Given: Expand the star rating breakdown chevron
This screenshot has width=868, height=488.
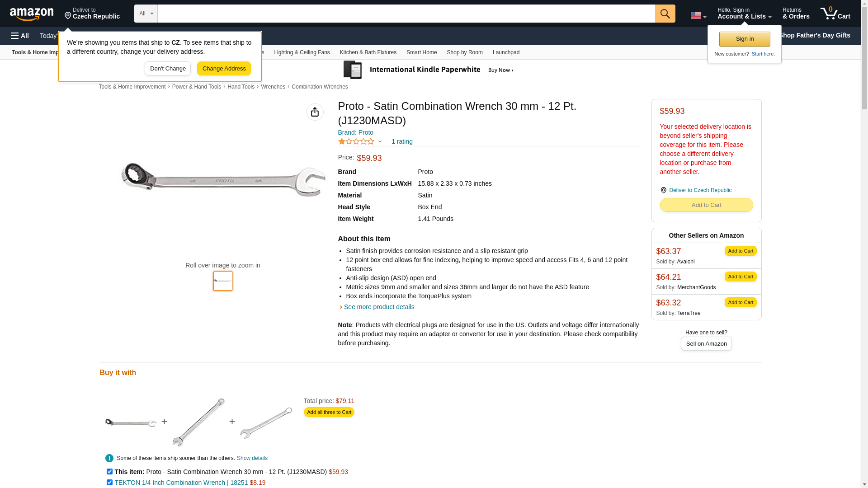Looking at the screenshot, I should [x=380, y=141].
